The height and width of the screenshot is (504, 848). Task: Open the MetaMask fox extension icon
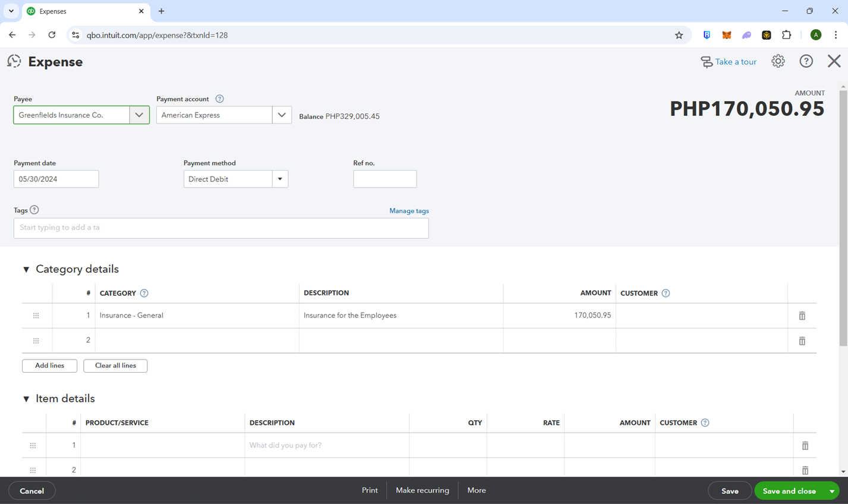pyautogui.click(x=727, y=35)
